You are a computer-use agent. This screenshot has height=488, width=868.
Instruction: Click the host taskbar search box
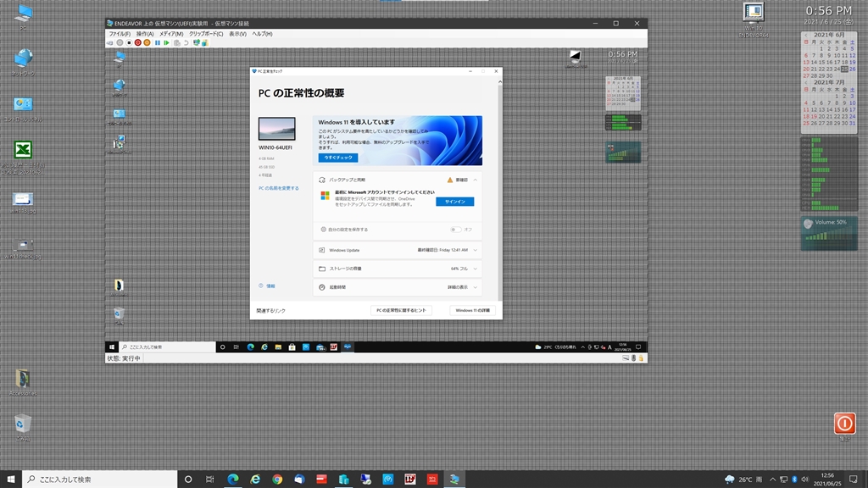point(100,480)
